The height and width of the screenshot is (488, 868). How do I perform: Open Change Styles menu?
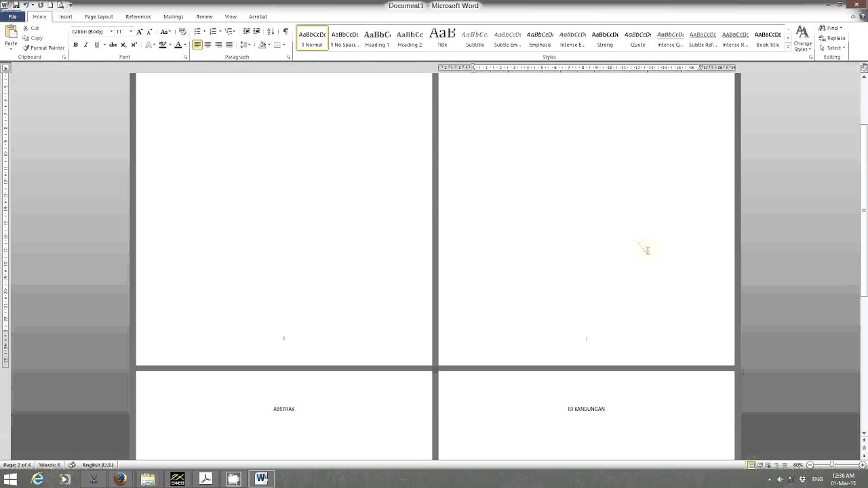coord(802,39)
